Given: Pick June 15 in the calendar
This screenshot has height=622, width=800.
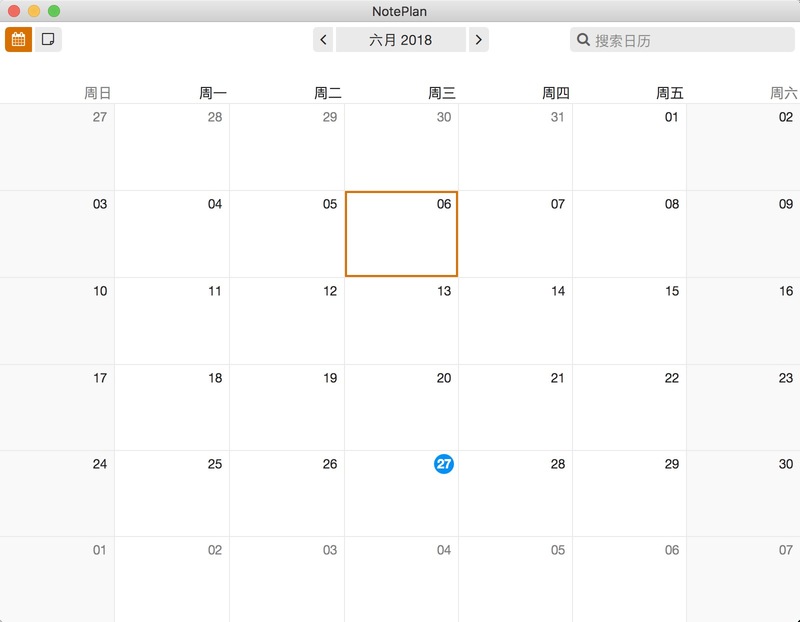Looking at the screenshot, I should click(x=629, y=320).
